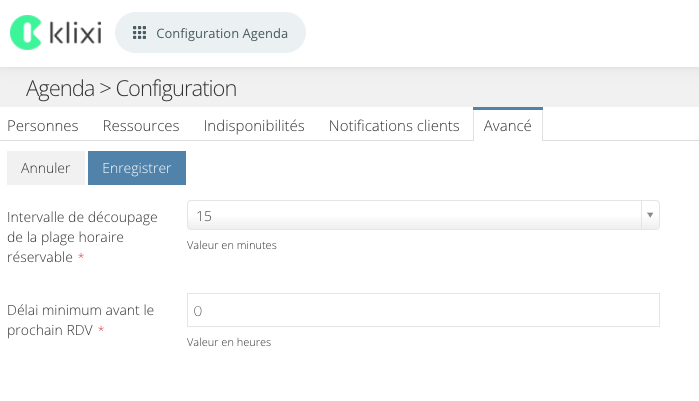This screenshot has width=699, height=401.
Task: Click the Valeur en minutes hint text
Action: pos(232,245)
